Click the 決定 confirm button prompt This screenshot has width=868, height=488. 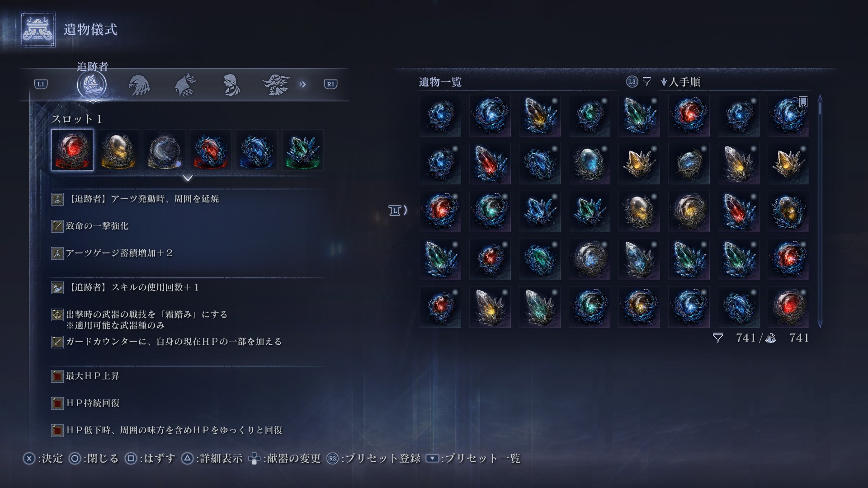43,459
